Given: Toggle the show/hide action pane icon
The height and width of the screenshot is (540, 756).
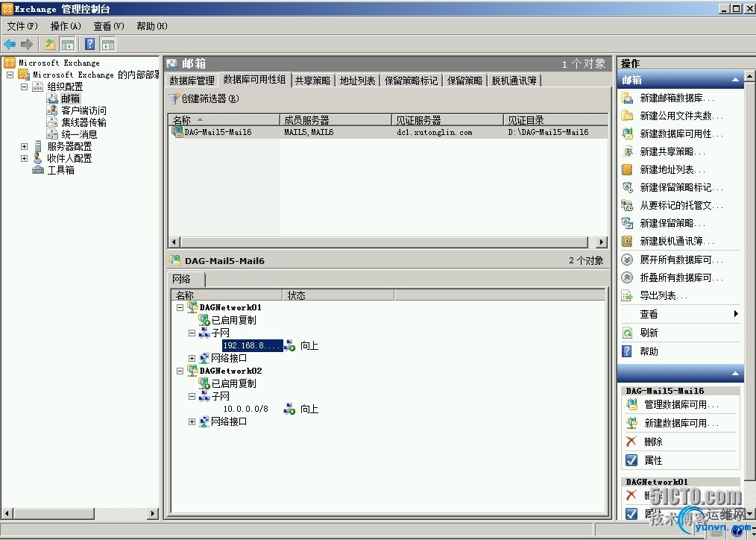Looking at the screenshot, I should click(x=108, y=44).
